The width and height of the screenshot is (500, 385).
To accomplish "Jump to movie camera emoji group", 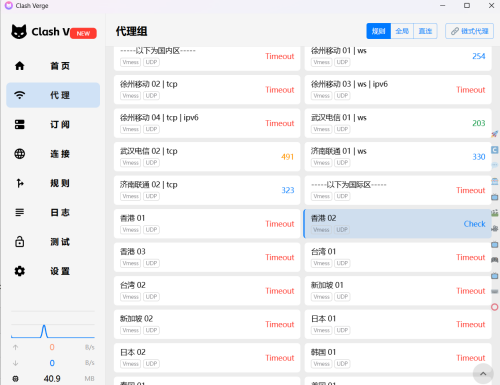I will pos(495,228).
